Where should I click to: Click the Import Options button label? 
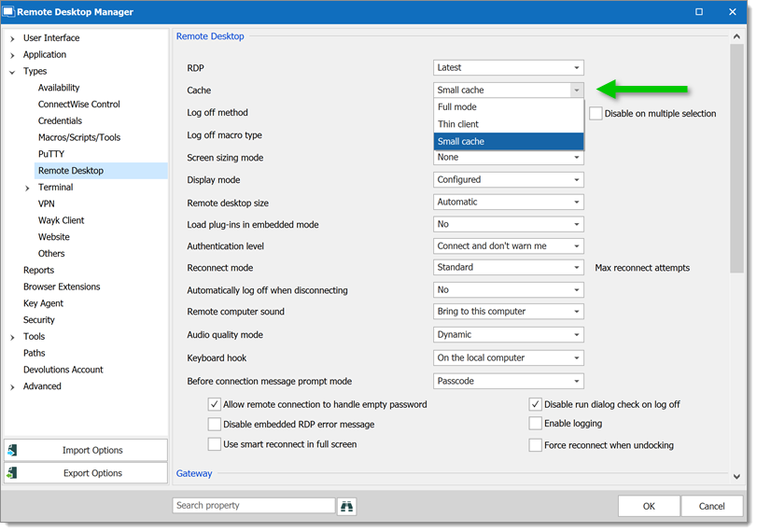click(92, 450)
